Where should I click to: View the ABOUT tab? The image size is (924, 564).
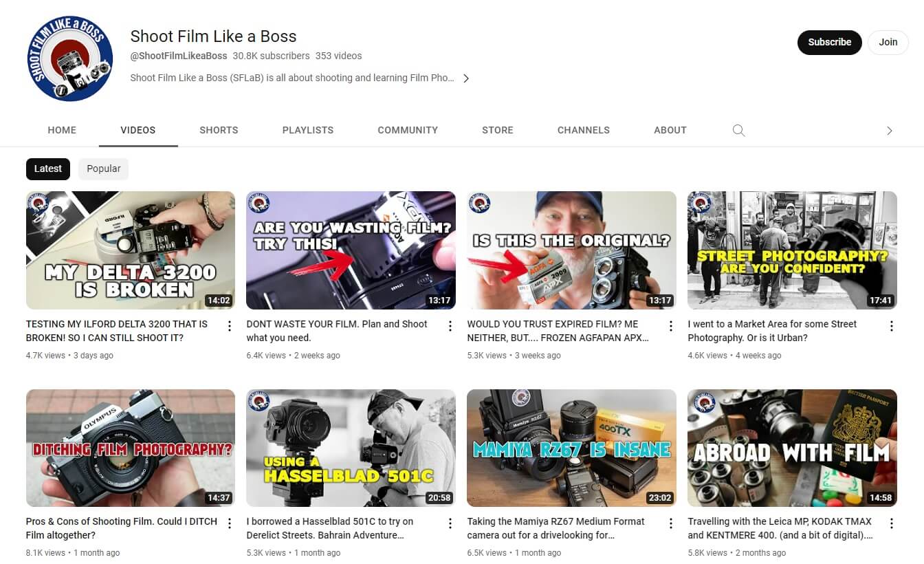pos(670,130)
